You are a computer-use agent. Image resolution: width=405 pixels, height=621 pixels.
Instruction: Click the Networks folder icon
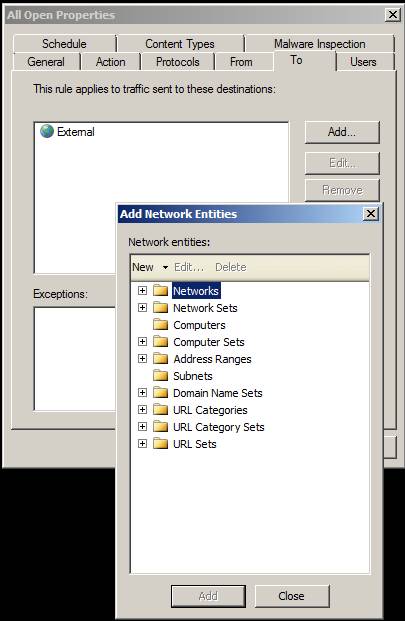160,291
